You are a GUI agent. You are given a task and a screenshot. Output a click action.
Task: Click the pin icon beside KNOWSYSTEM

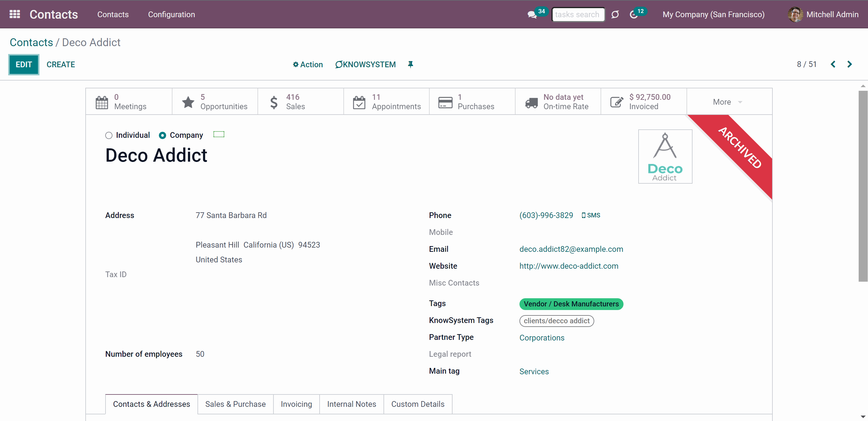point(410,64)
